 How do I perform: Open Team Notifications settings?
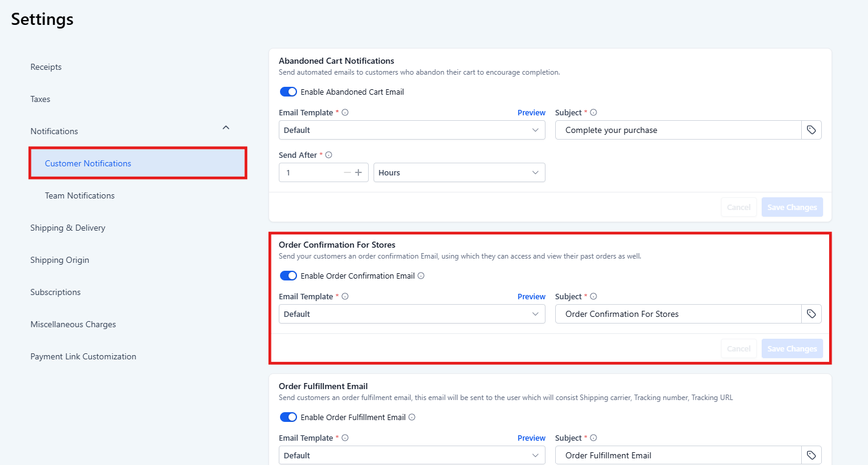pos(80,195)
